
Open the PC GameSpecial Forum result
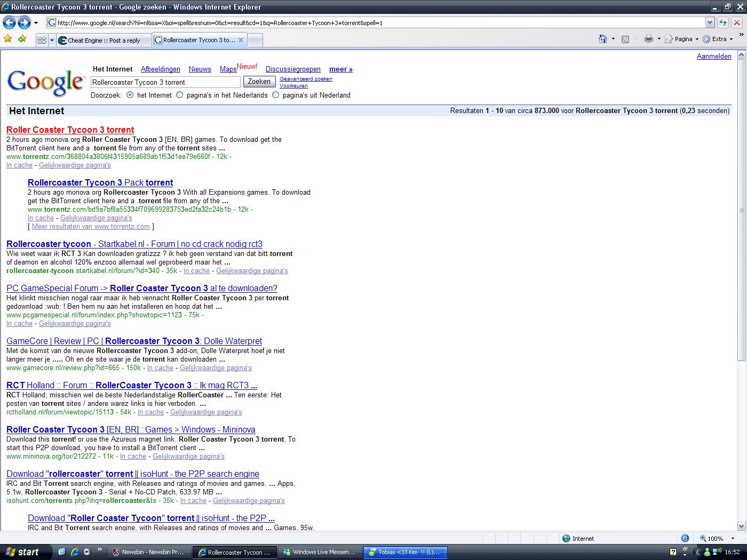[142, 288]
